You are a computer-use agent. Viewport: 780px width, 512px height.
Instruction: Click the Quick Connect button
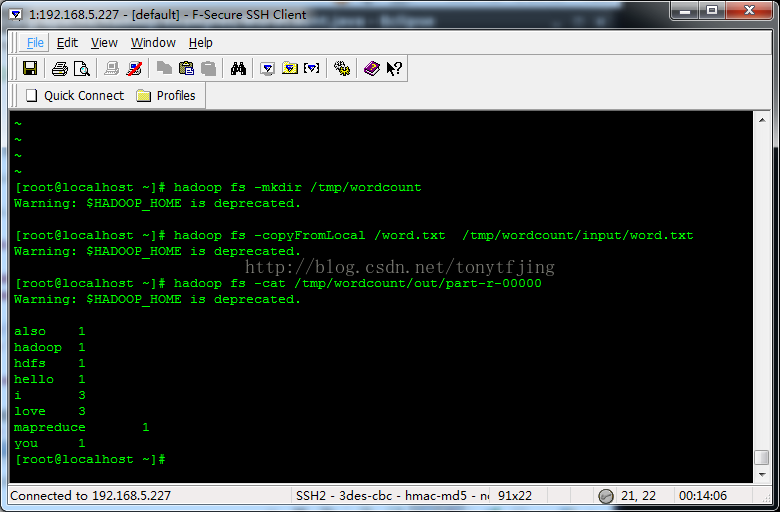(75, 96)
